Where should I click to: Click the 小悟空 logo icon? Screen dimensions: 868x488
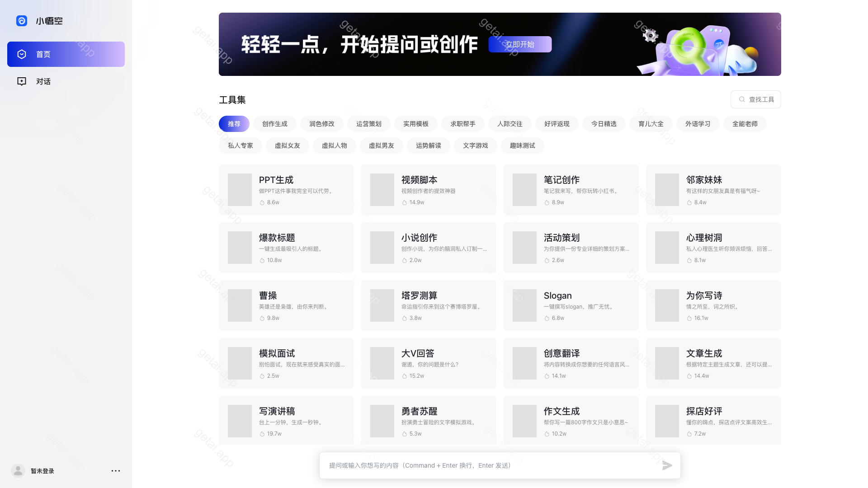[22, 21]
